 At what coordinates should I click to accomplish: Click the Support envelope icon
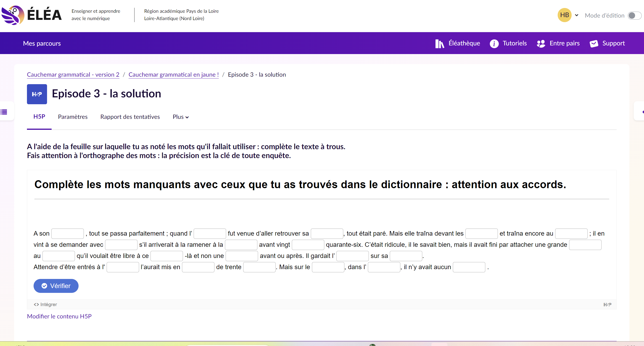point(594,44)
